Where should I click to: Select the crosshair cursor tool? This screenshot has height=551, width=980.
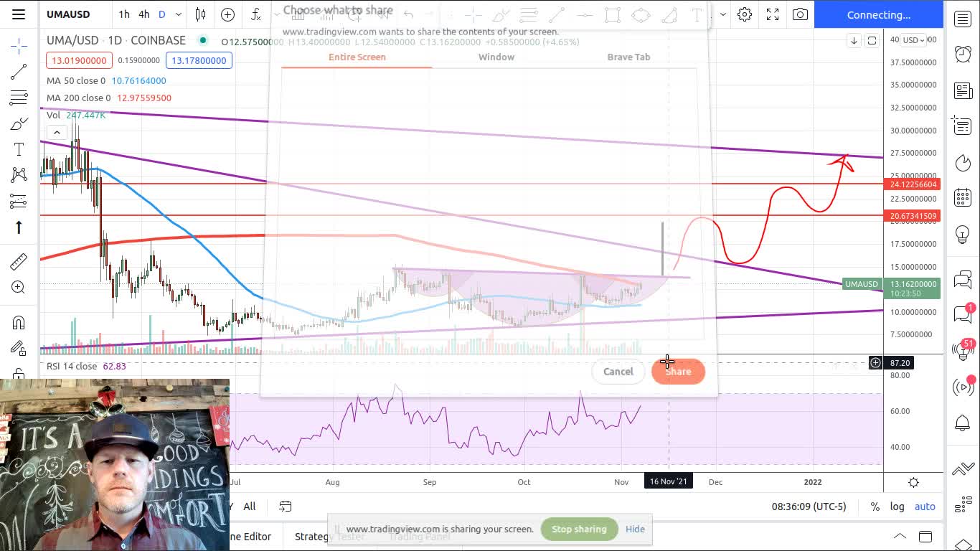pyautogui.click(x=19, y=47)
